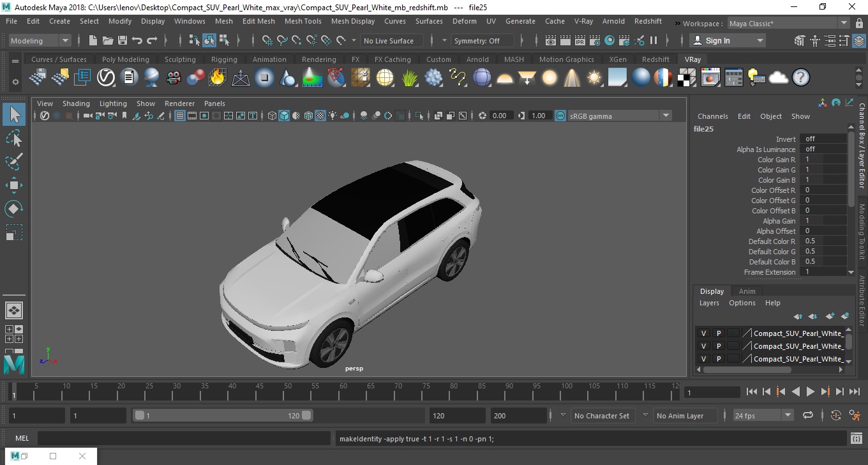This screenshot has height=465, width=868.
Task: Undo the last action with the left arrow
Action: tap(137, 40)
